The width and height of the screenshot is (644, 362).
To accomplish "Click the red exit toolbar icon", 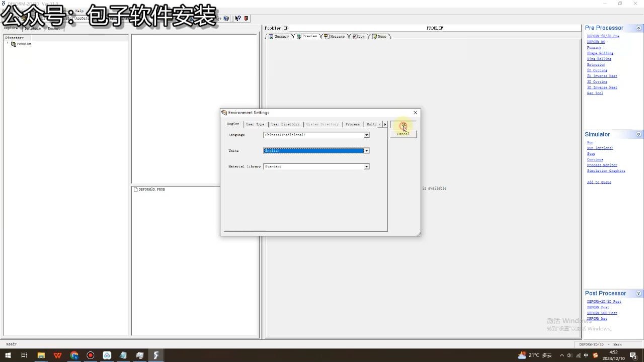I will [246, 19].
